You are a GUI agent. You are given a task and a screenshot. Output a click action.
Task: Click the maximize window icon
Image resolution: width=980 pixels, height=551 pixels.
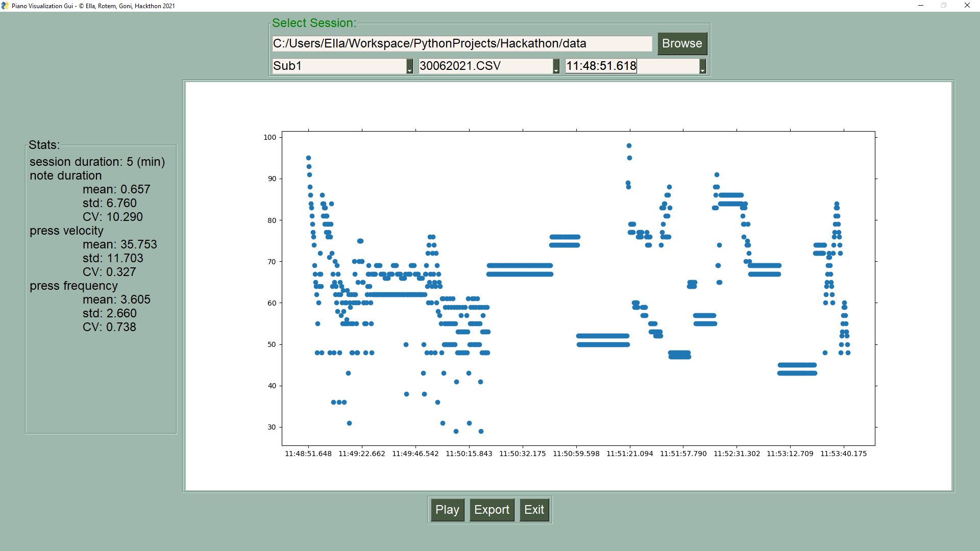[x=944, y=6]
